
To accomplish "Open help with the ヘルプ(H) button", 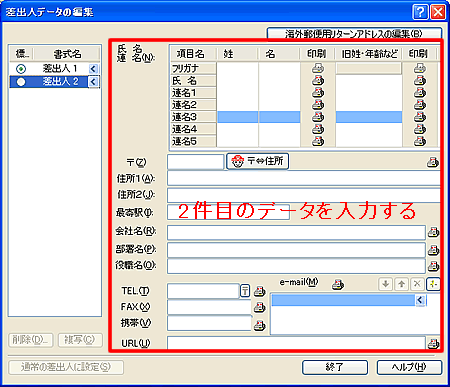I will coord(409,367).
